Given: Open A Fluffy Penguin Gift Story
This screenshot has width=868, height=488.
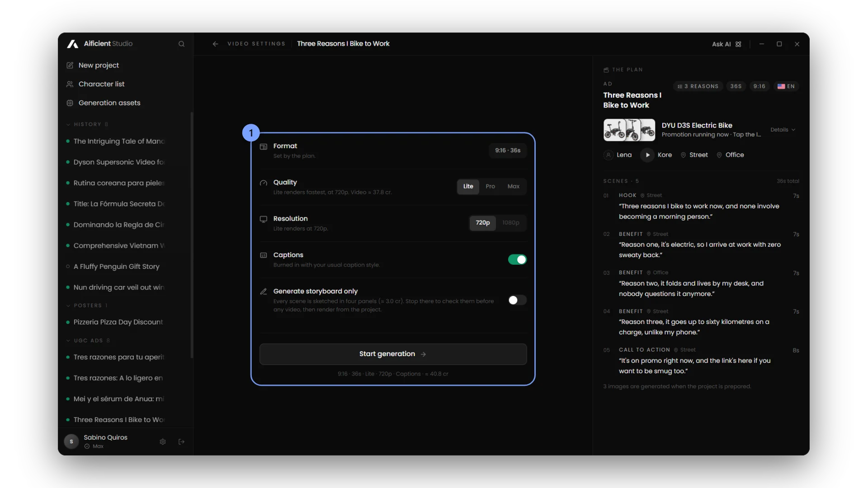Looking at the screenshot, I should pyautogui.click(x=117, y=266).
